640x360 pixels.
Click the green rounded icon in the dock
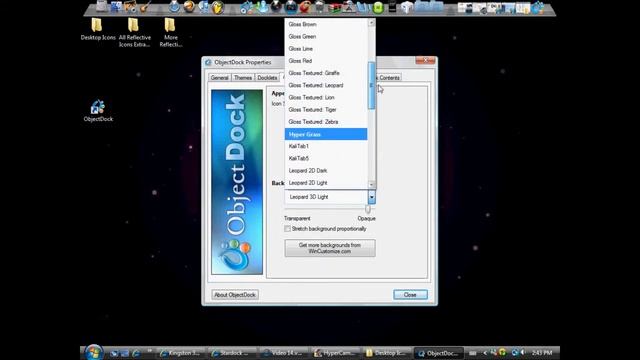click(x=378, y=8)
